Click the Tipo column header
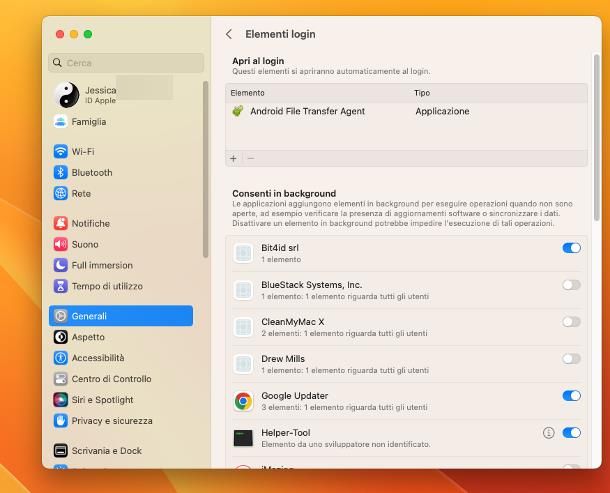 pos(422,93)
